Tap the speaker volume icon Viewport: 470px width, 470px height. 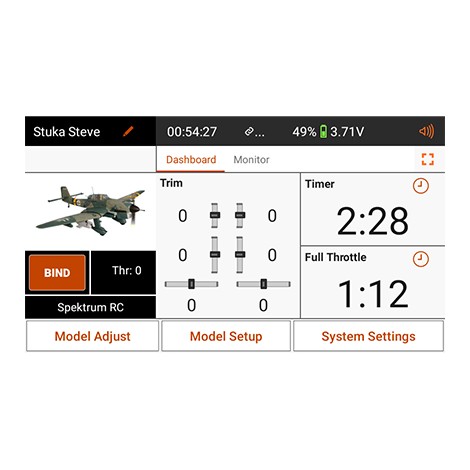pos(427,131)
